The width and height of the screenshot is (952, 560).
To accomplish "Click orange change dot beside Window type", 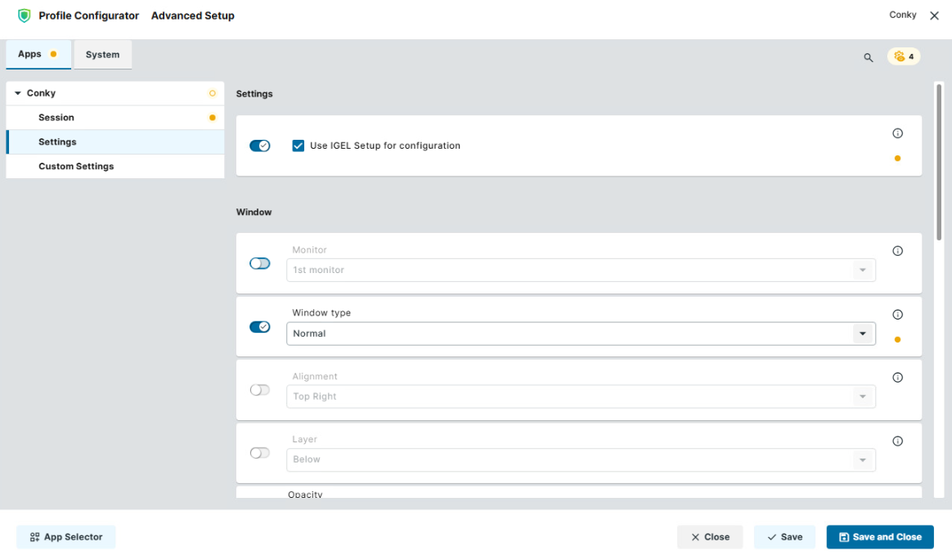I will coord(897,340).
